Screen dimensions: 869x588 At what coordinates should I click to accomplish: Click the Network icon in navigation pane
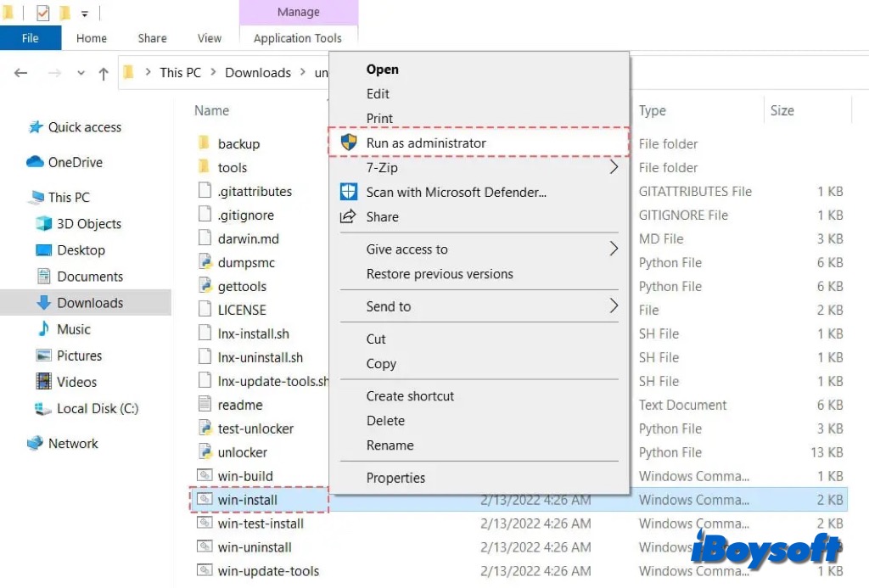click(35, 444)
